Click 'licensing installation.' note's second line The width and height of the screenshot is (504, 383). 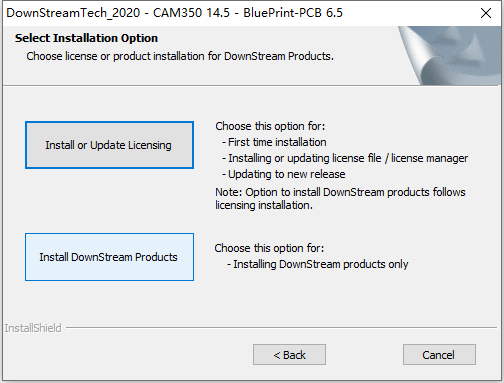click(x=264, y=205)
